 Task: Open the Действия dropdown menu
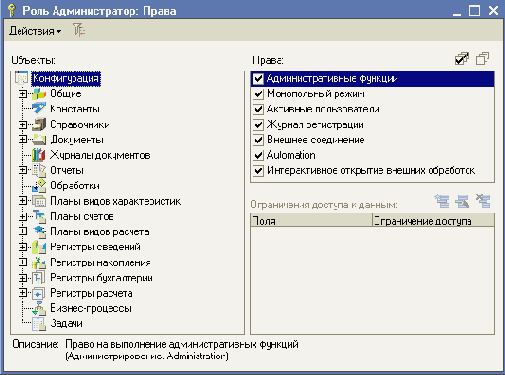(x=35, y=31)
